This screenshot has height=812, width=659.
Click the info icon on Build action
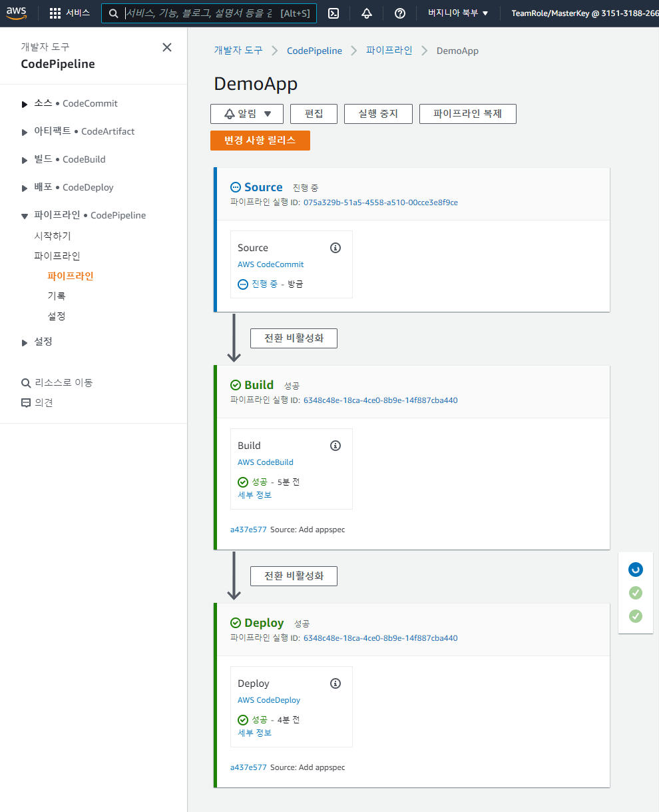pyautogui.click(x=335, y=446)
